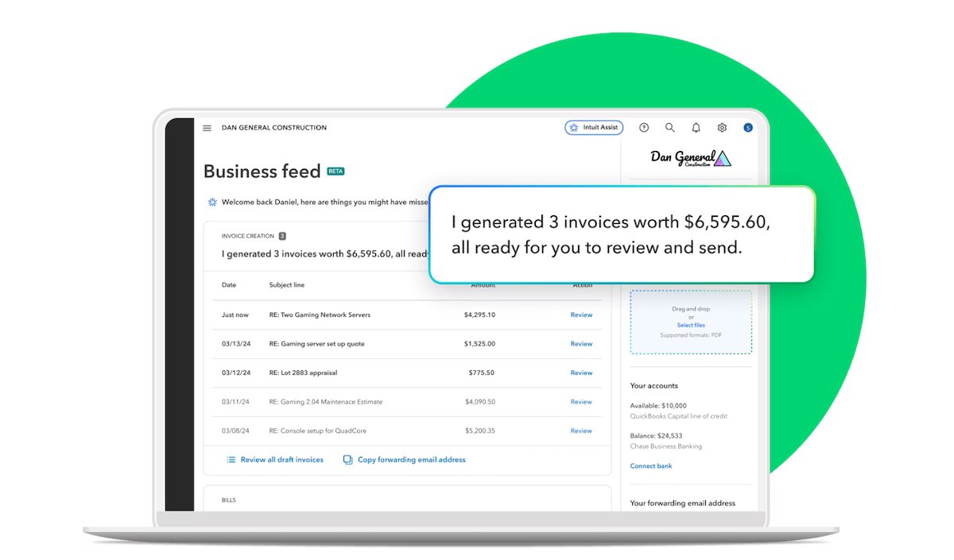The height and width of the screenshot is (560, 954).
Task: Click the Business feed heading
Action: point(262,172)
